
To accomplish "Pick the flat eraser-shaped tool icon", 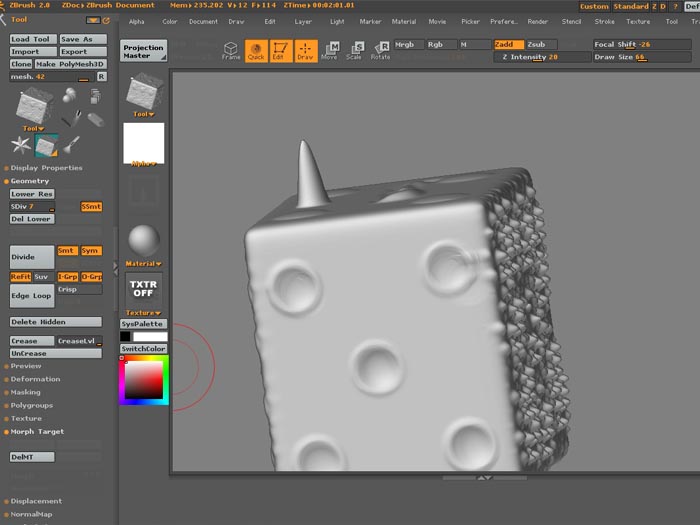I will (96, 119).
